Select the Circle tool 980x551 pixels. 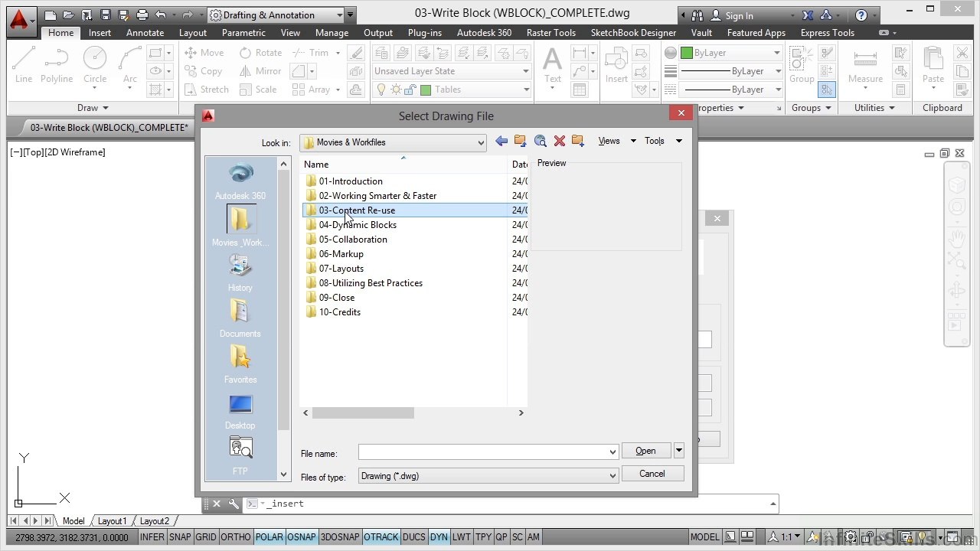95,64
